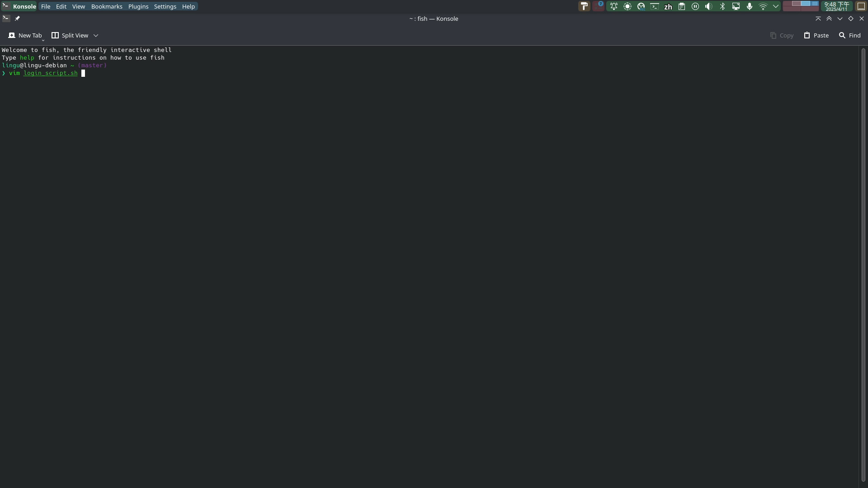Screen dimensions: 868x488
Task: Click the pause media tray icon
Action: coord(695,6)
